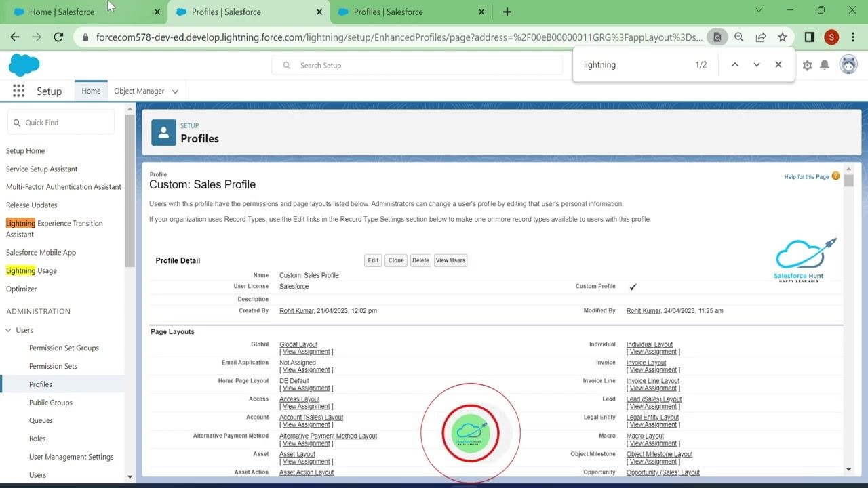The width and height of the screenshot is (868, 488).
Task: Open the user avatar menu
Action: coord(848,64)
